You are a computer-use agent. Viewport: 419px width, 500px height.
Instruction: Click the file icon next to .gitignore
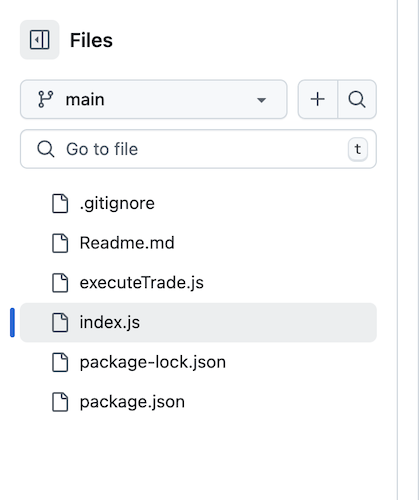pos(60,203)
